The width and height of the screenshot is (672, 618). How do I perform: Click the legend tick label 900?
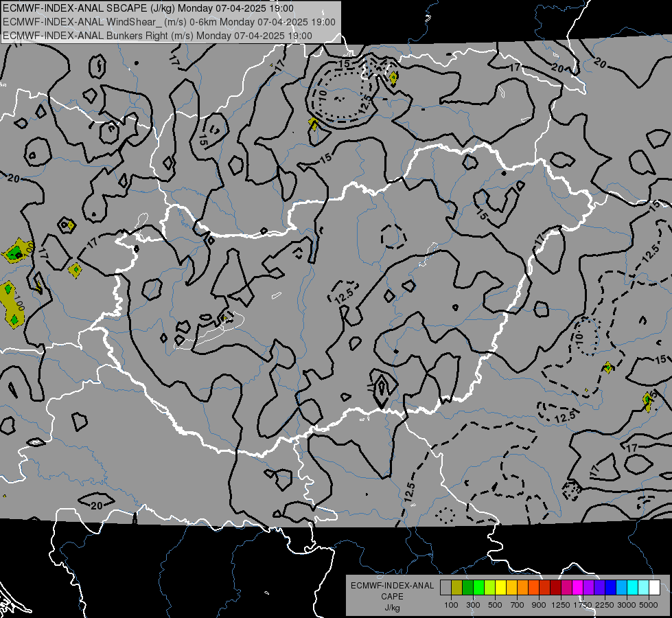(539, 605)
